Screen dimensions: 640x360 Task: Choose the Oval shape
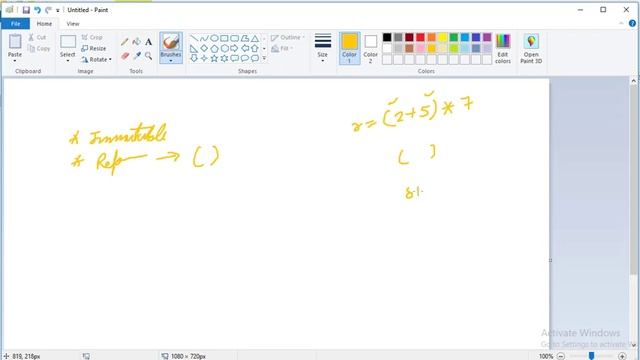point(214,38)
